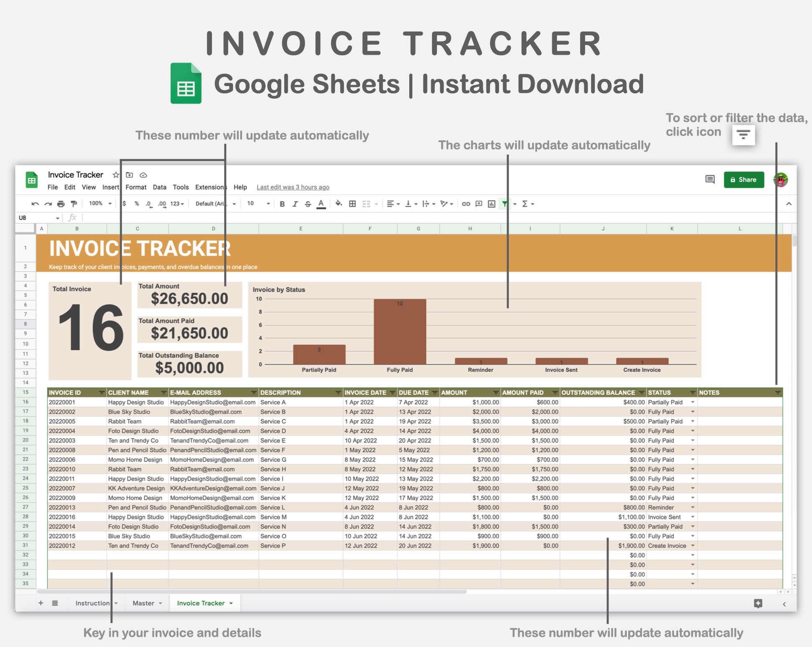Click the Last edit history link
812x647 pixels.
coord(293,187)
